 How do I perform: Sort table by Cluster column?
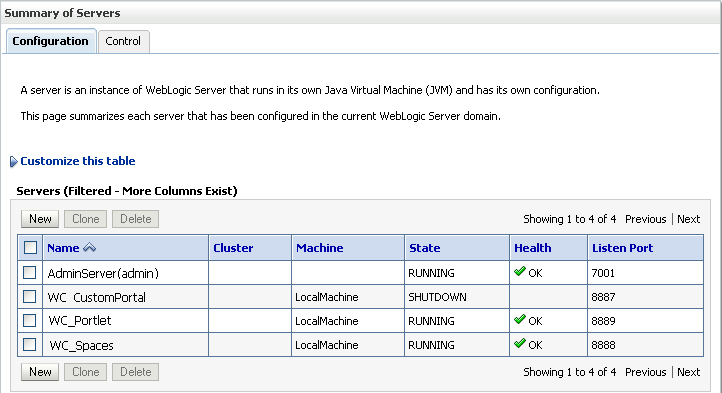[x=233, y=248]
